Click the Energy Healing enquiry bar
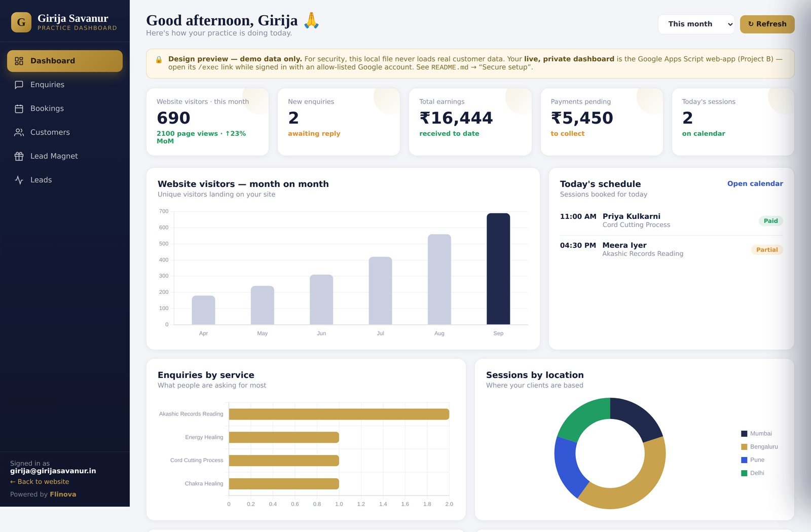 coord(284,437)
